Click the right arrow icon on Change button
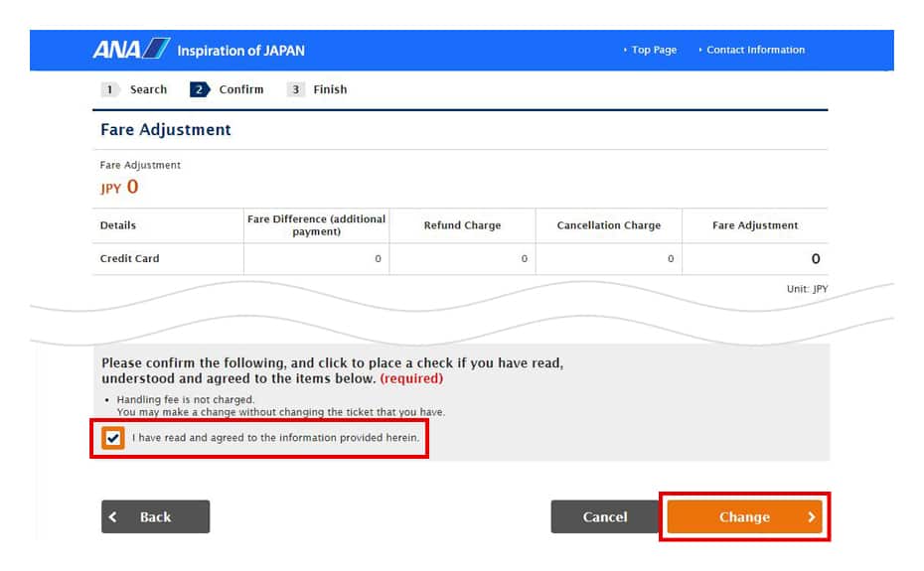Screen dimensions: 924x571 pyautogui.click(x=811, y=517)
